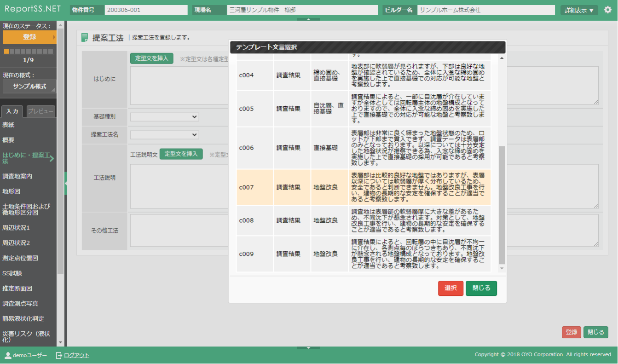Click green 閉じる button at page bottom
The width and height of the screenshot is (618, 364).
[x=596, y=332]
